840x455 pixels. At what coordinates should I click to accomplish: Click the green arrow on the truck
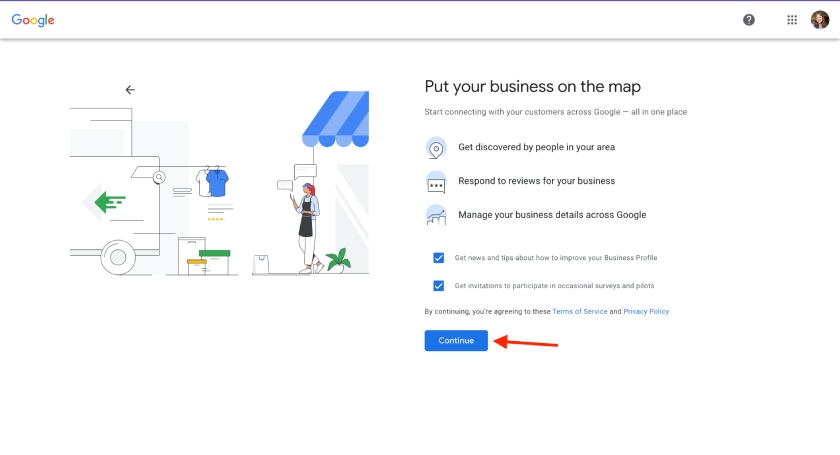pyautogui.click(x=108, y=203)
